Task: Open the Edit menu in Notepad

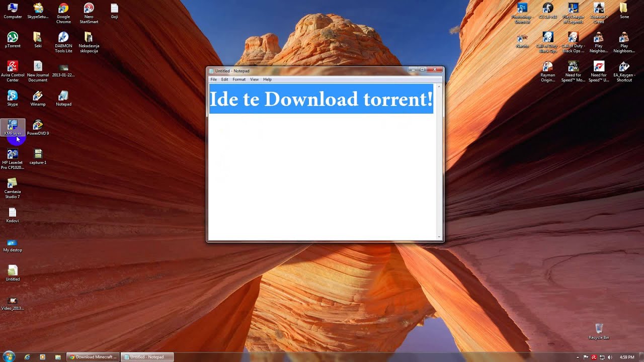Action: [224, 79]
